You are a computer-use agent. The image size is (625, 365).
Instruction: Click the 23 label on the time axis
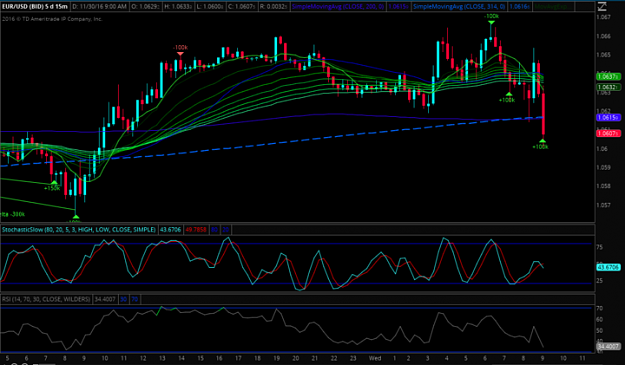(353, 358)
